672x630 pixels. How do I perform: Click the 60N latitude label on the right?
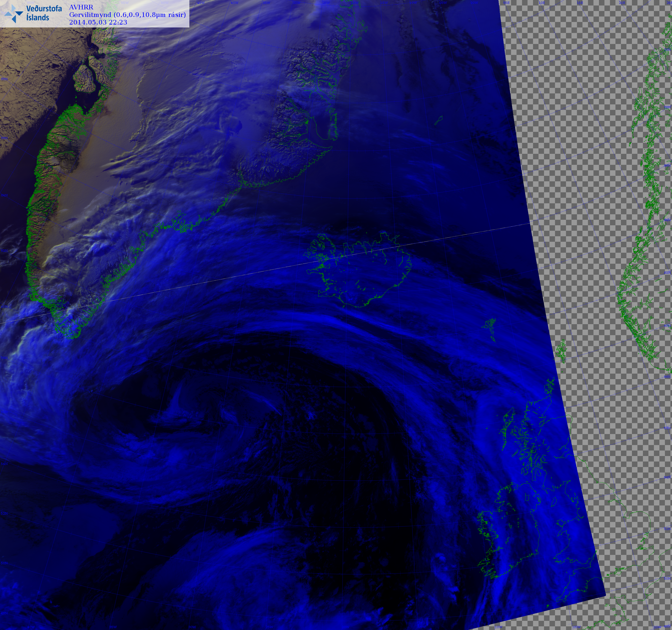667,326
